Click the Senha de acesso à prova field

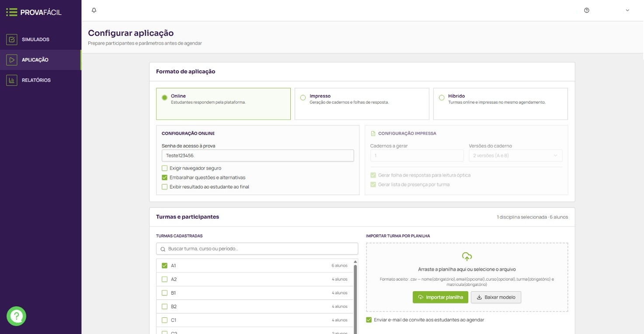tap(258, 156)
